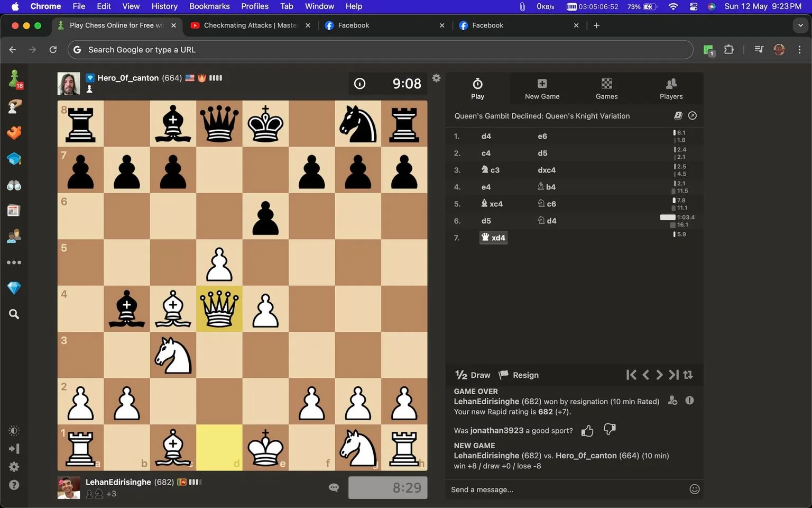Give thumbs down for jonathan3923
Image resolution: width=812 pixels, height=508 pixels.
pos(610,429)
